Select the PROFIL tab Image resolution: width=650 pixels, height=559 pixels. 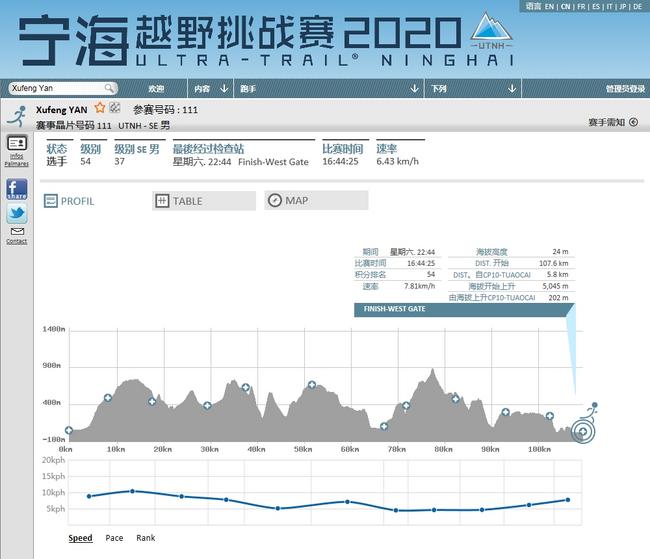point(69,201)
